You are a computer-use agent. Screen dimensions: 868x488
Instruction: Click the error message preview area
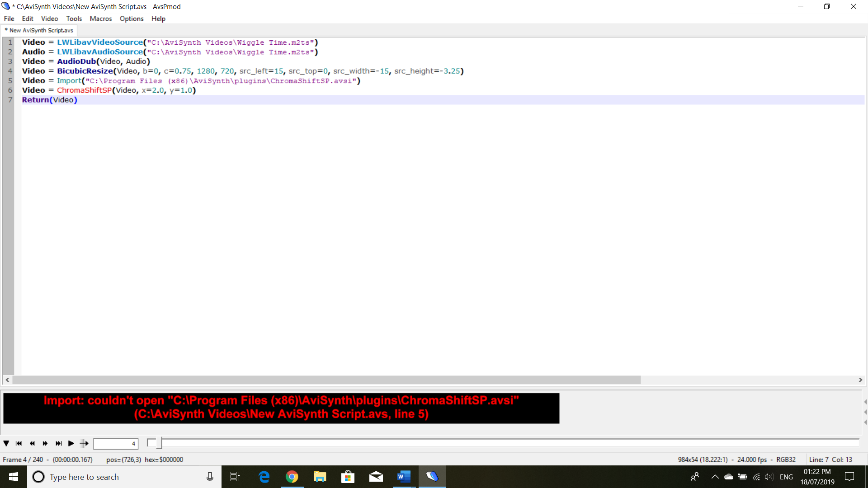tap(281, 408)
